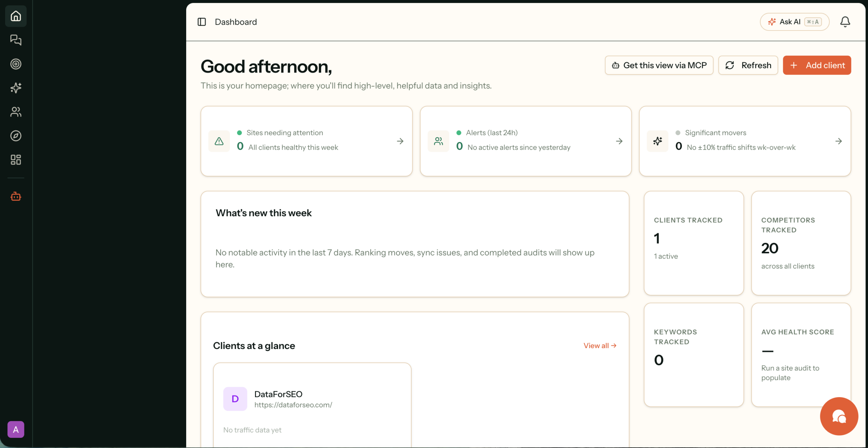Open the purple A user avatar
The width and height of the screenshot is (868, 448).
coord(16,429)
